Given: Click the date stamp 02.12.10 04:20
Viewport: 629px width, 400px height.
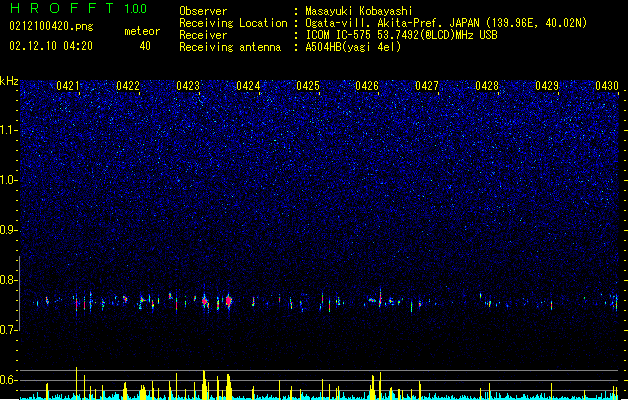Looking at the screenshot, I should (x=51, y=46).
